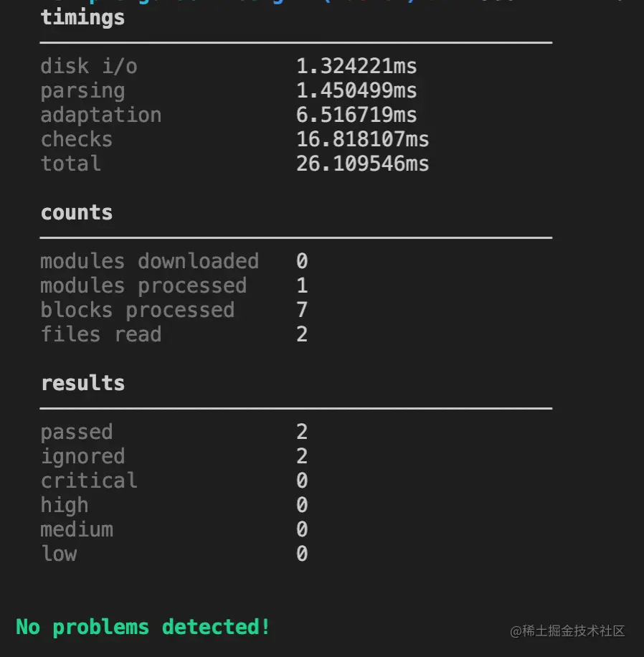Click the blocks processed value 7
This screenshot has height=657, width=644.
pyautogui.click(x=302, y=310)
